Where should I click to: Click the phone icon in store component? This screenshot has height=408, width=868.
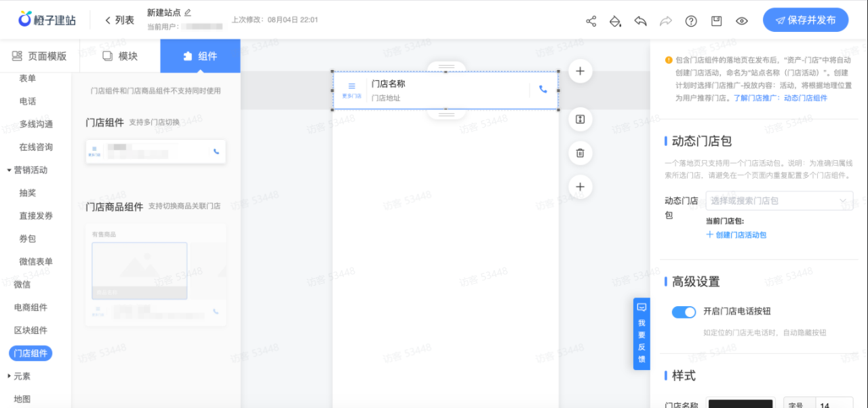coord(542,89)
